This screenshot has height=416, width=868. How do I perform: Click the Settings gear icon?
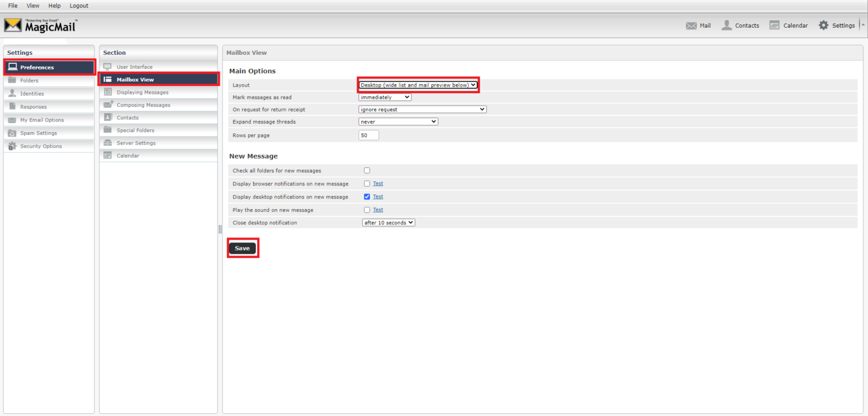[x=824, y=25]
